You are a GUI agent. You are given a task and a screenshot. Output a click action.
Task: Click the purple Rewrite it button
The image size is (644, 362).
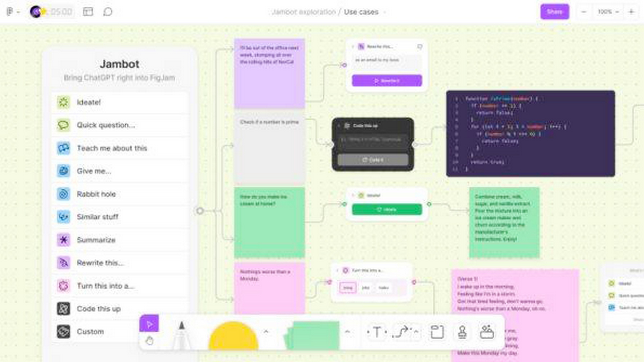coord(387,81)
